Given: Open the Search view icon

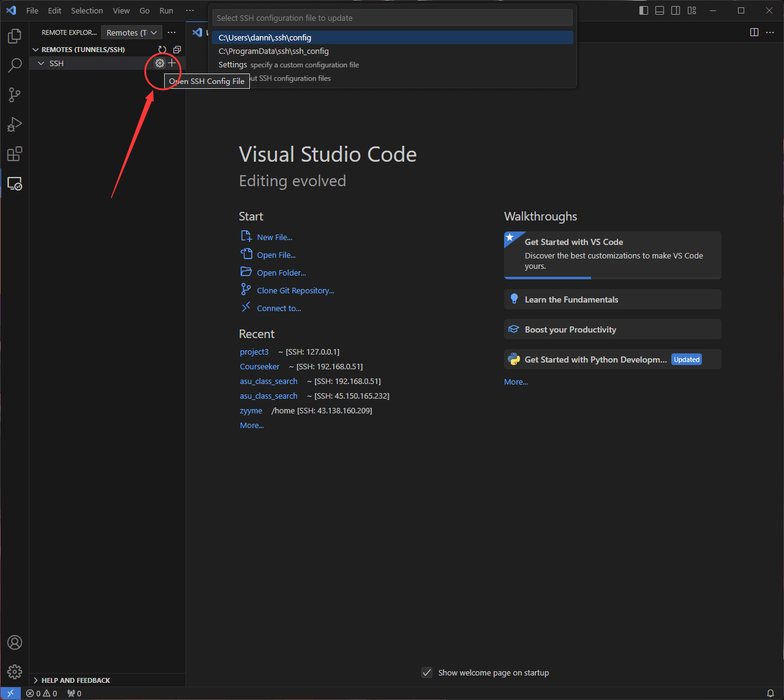Looking at the screenshot, I should point(15,66).
